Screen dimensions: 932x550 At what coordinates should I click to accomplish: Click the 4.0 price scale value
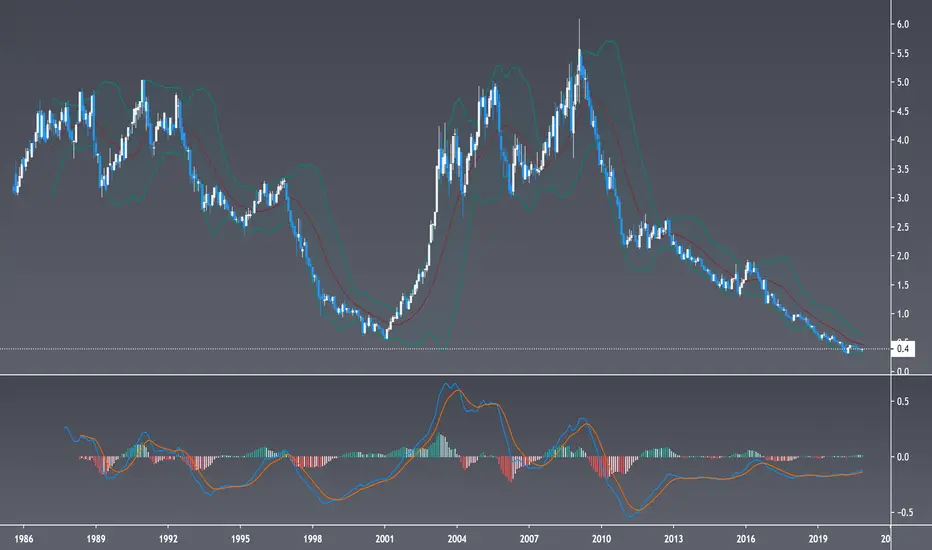click(903, 140)
